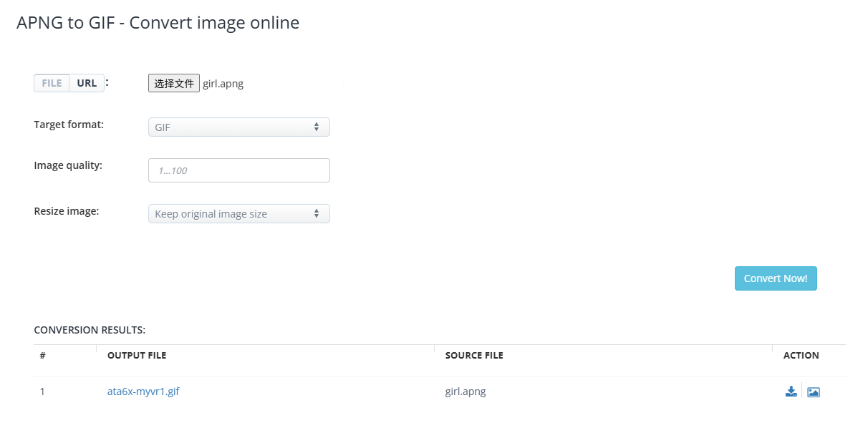
Task: Click the # column header
Action: coord(43,355)
